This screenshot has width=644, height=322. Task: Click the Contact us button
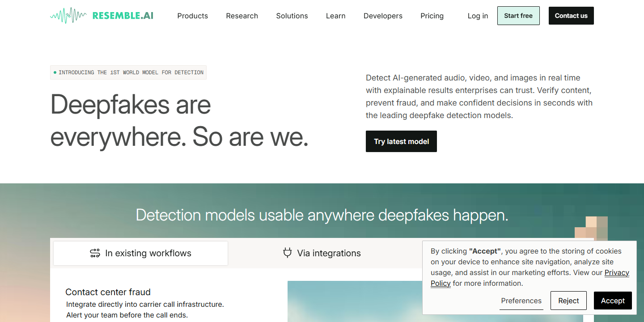571,16
